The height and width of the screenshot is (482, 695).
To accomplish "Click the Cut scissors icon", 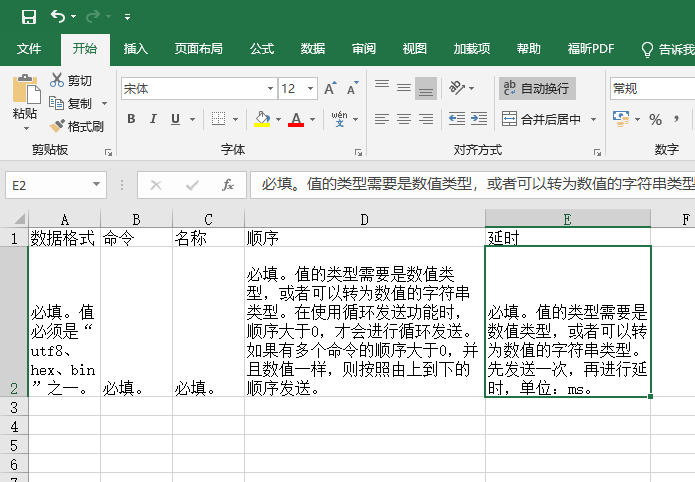I will (x=58, y=80).
